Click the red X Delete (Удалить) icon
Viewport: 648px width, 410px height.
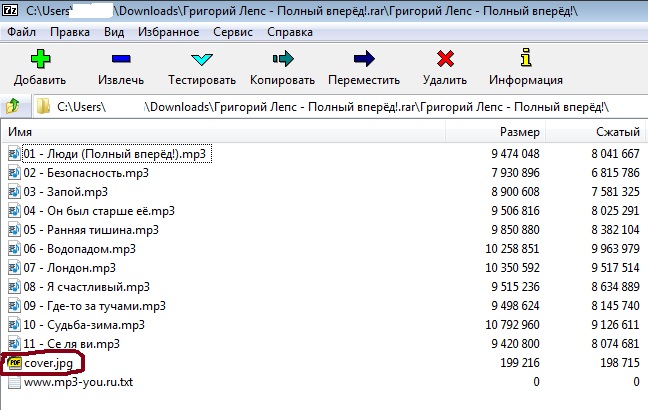point(445,60)
